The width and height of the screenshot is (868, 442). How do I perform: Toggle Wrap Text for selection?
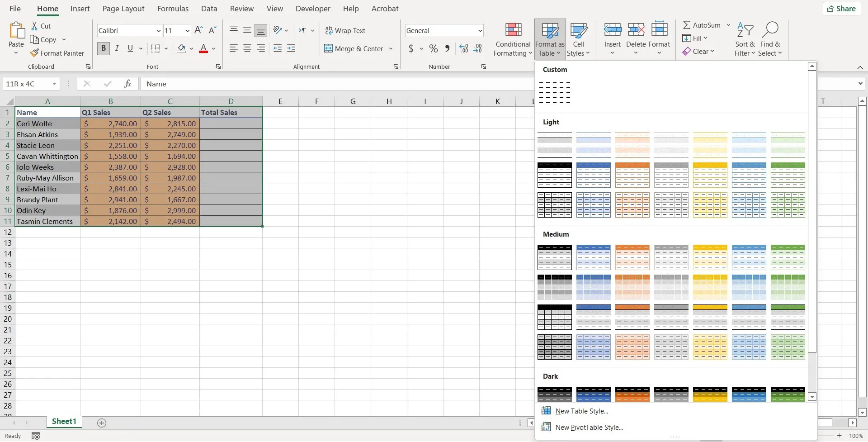pyautogui.click(x=346, y=30)
